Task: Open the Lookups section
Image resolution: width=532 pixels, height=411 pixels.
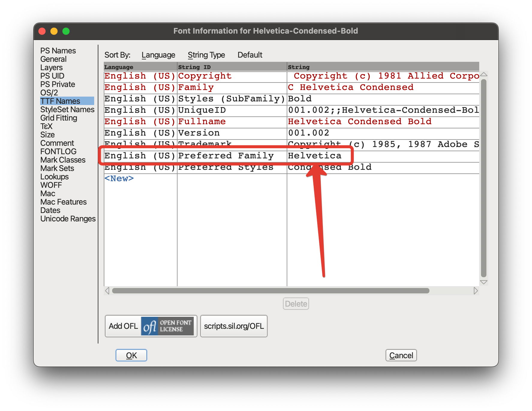Action: click(x=54, y=177)
